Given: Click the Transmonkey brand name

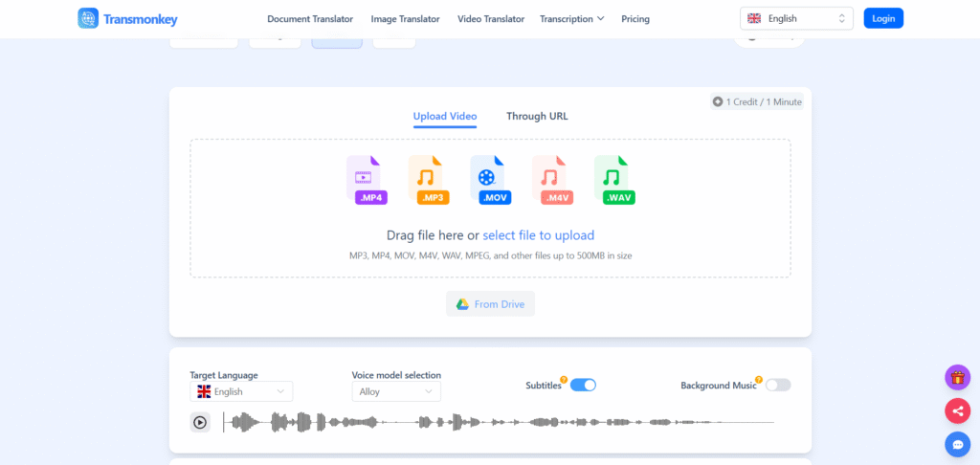Looking at the screenshot, I should click(140, 19).
